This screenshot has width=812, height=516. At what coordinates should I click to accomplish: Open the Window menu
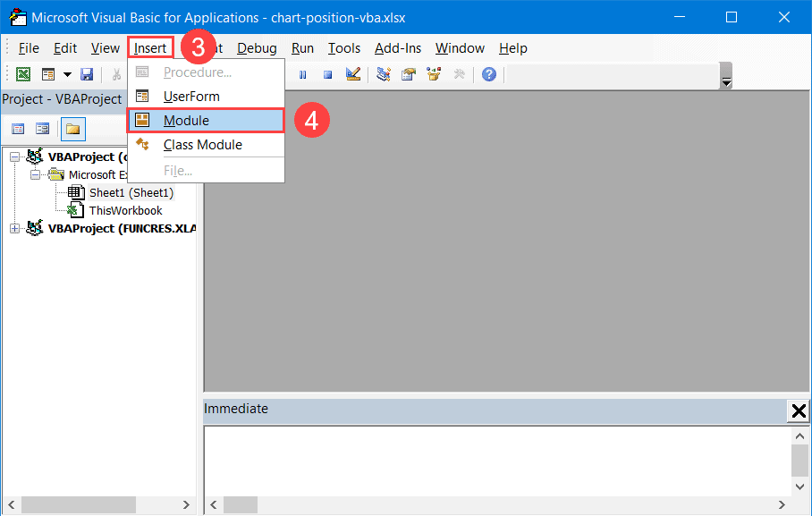pos(460,48)
